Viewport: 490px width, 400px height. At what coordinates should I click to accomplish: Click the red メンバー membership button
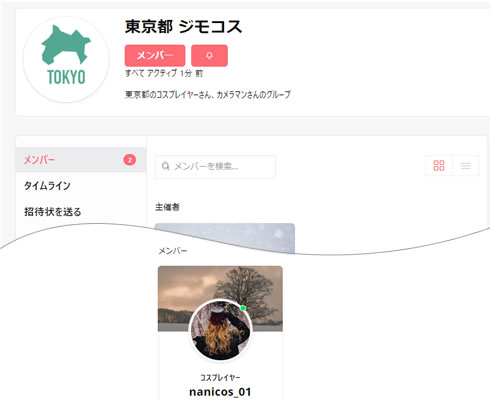coord(155,55)
